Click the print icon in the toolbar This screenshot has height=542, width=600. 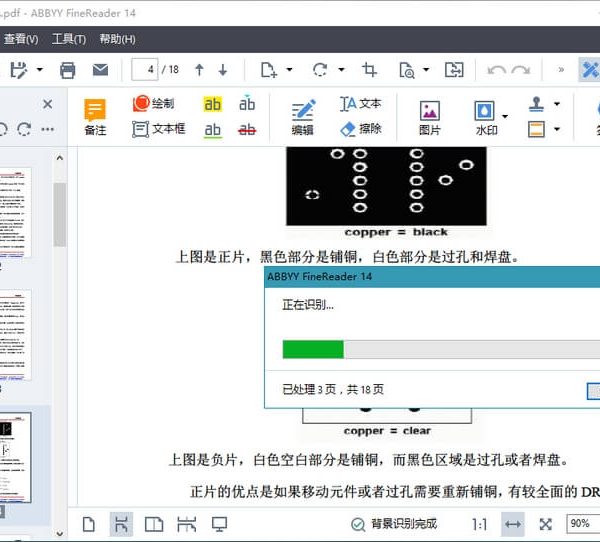68,70
